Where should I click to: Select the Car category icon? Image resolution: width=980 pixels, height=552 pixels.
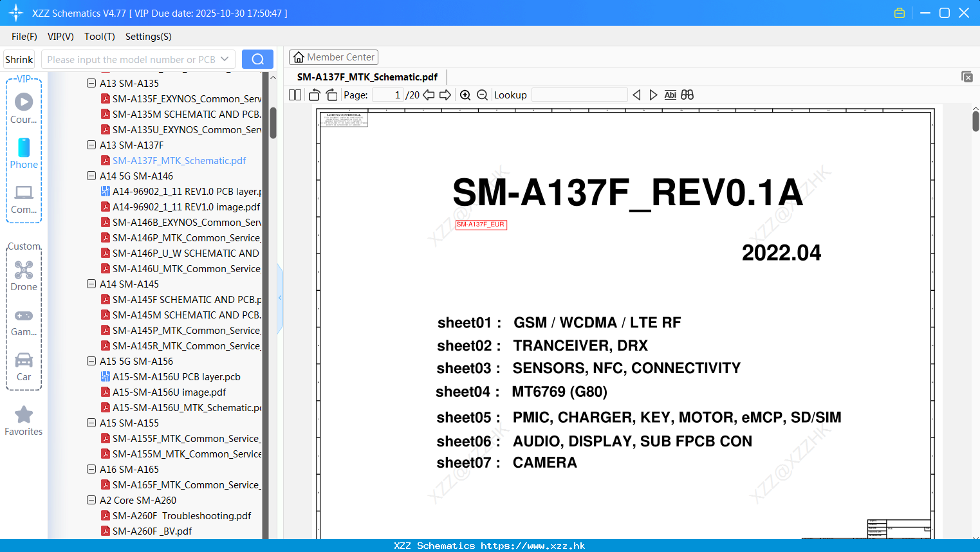pos(24,367)
